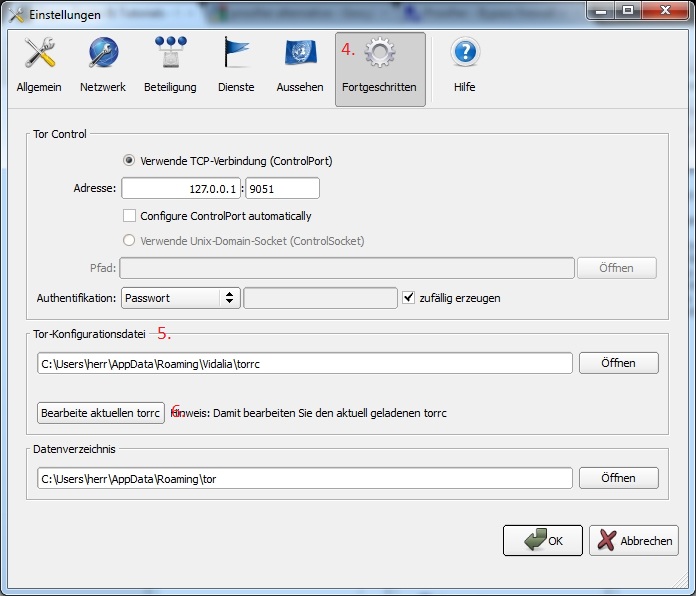Image resolution: width=696 pixels, height=596 pixels.
Task: Click Öffnen next to Datenverzeichnis path
Action: tap(618, 478)
